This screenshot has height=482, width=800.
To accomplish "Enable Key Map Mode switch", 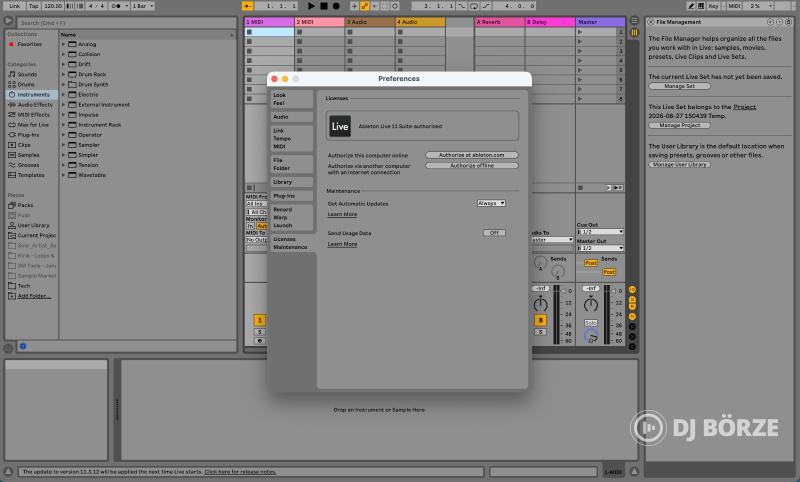I will [x=713, y=6].
